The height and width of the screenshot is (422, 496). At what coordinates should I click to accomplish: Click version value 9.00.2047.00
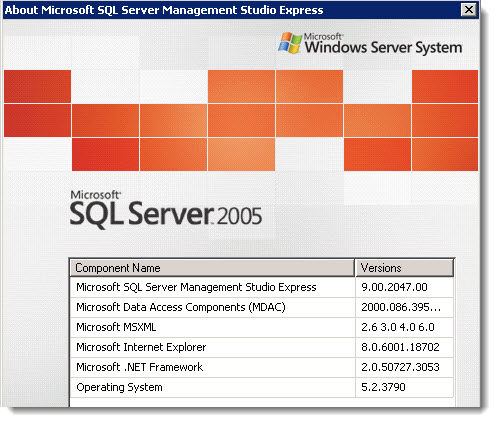coord(394,287)
